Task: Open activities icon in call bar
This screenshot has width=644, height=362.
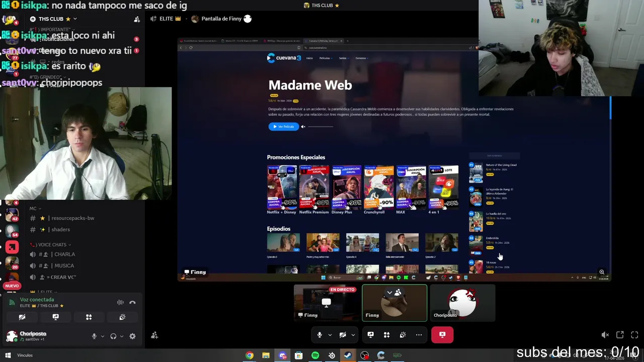Action: pyautogui.click(x=386, y=335)
